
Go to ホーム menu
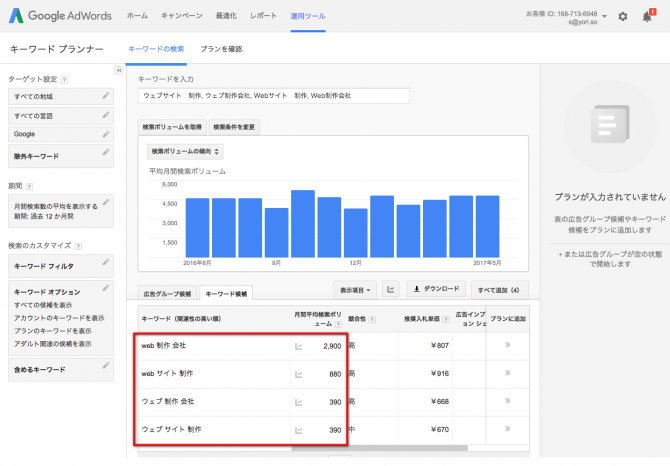click(x=137, y=16)
